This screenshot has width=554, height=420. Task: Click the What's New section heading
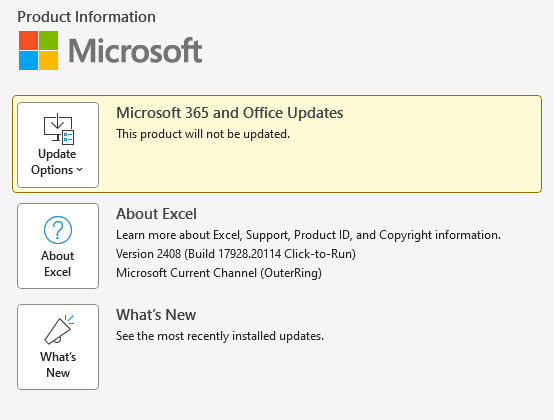click(156, 315)
